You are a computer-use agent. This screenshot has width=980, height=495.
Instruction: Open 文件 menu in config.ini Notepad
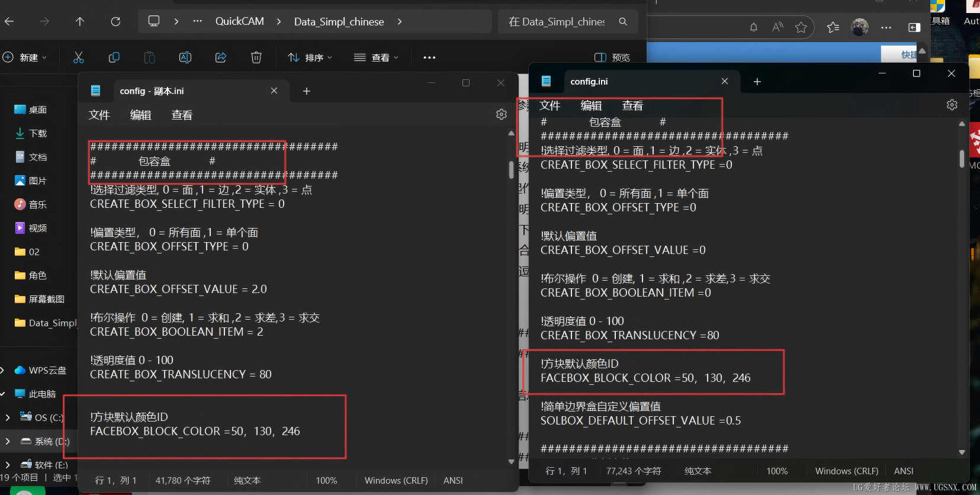550,105
